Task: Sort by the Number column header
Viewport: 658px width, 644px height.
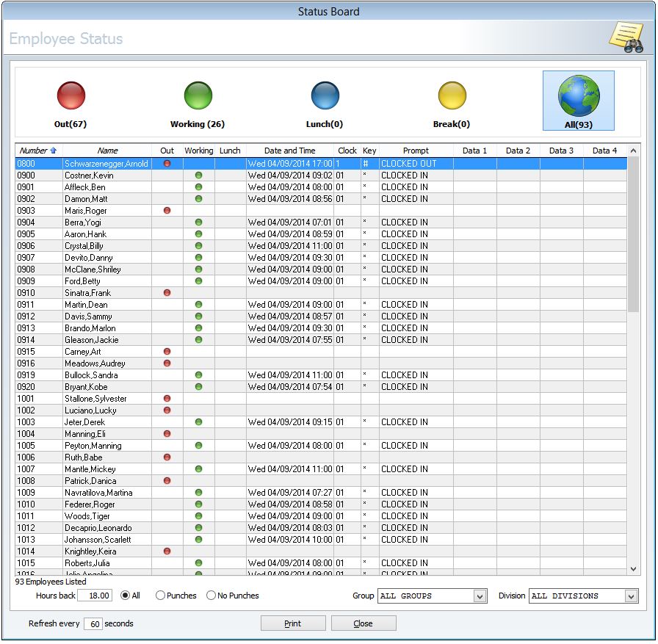Action: (37, 151)
